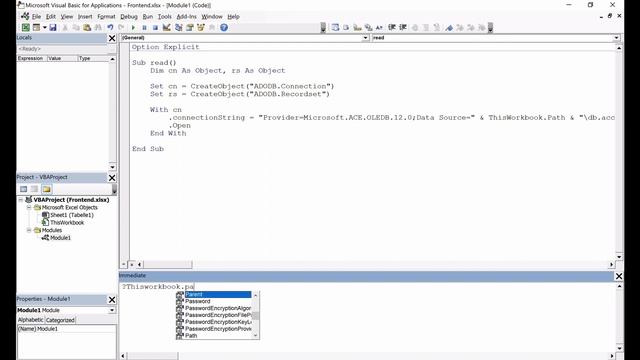Open the (General) object dropdown

pos(365,38)
